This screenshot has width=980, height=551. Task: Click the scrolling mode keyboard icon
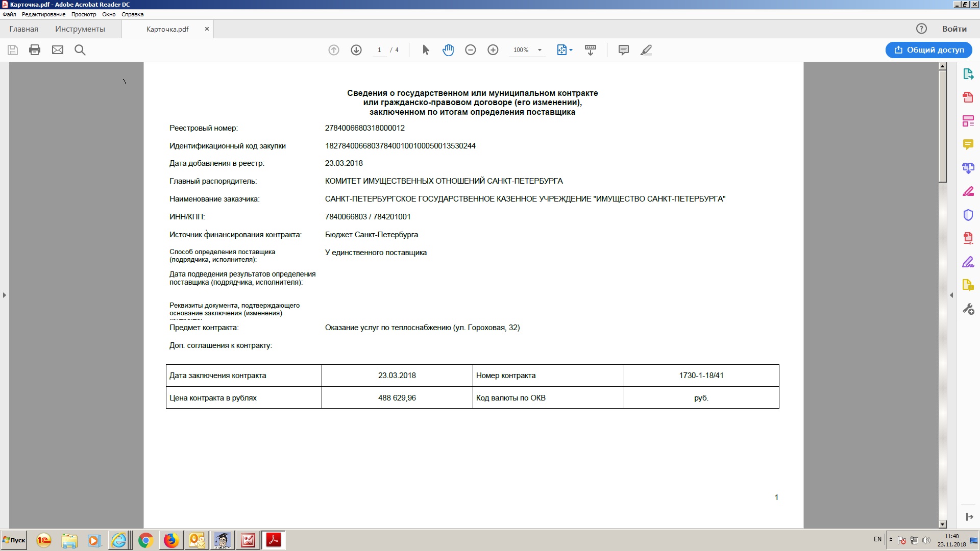(591, 50)
